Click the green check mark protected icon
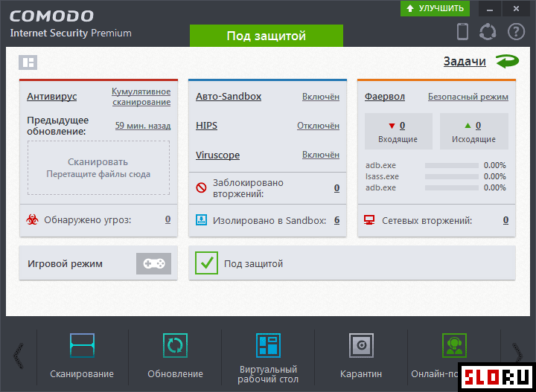The image size is (536, 392). (206, 263)
